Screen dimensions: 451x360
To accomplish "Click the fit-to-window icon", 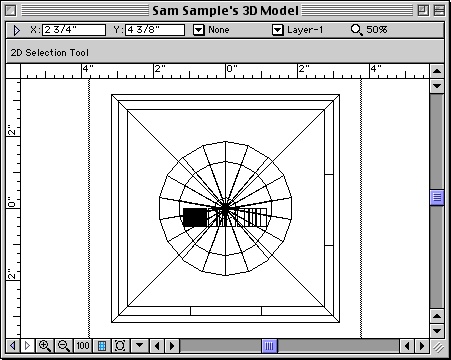I will (x=120, y=346).
